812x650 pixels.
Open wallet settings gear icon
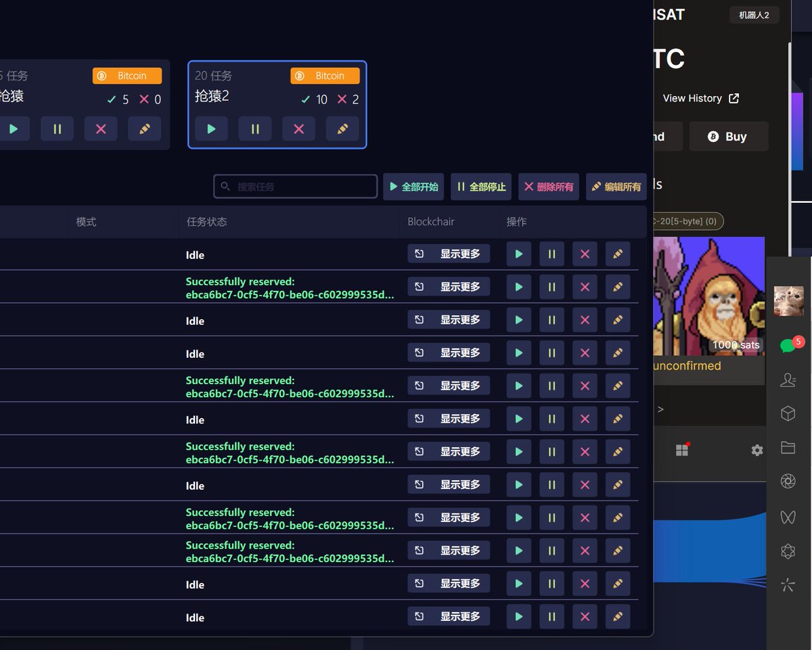[757, 450]
